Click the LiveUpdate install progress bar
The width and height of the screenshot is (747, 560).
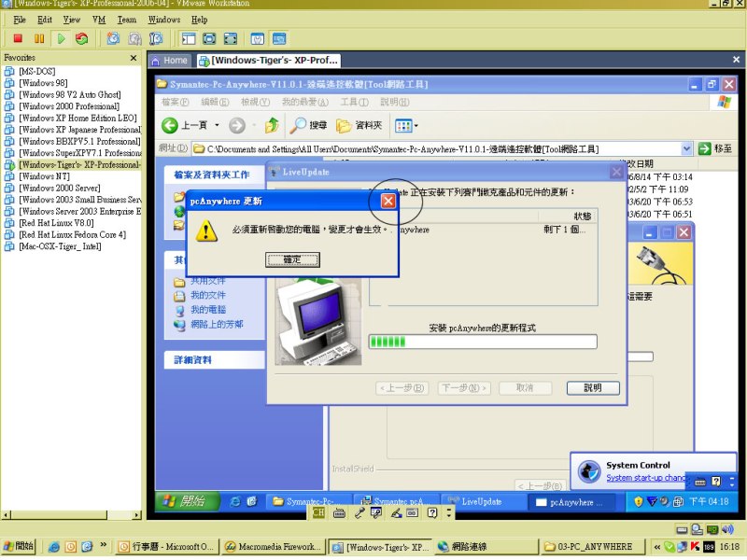click(x=483, y=342)
